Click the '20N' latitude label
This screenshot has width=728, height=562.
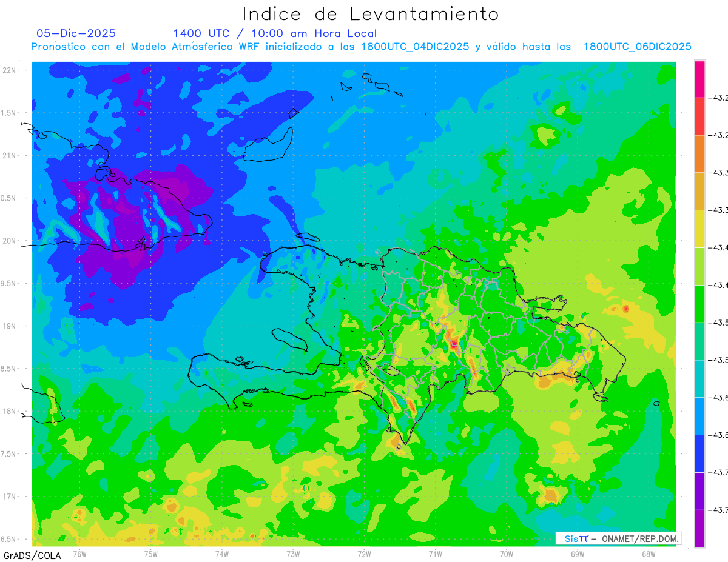tap(8, 241)
